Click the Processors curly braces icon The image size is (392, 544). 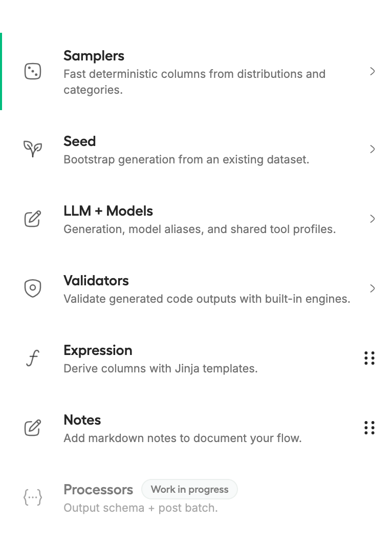click(33, 497)
